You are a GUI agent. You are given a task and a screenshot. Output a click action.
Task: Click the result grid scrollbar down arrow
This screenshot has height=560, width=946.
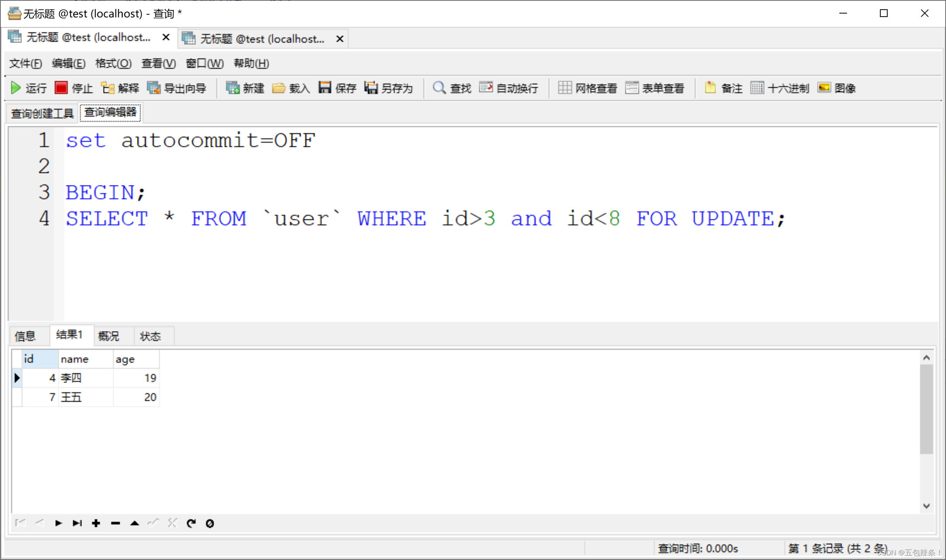pos(926,506)
